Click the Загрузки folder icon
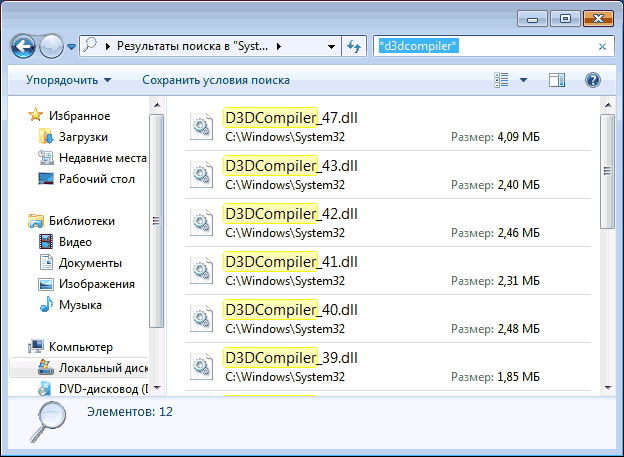The height and width of the screenshot is (457, 624). click(x=46, y=137)
